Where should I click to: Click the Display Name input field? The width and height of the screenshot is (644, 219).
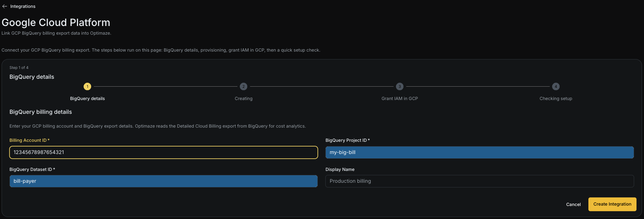click(480, 181)
